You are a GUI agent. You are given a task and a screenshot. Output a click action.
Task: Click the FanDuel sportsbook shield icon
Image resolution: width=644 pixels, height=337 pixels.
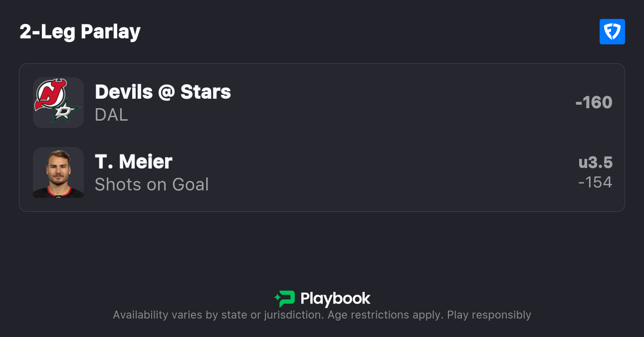pyautogui.click(x=612, y=32)
